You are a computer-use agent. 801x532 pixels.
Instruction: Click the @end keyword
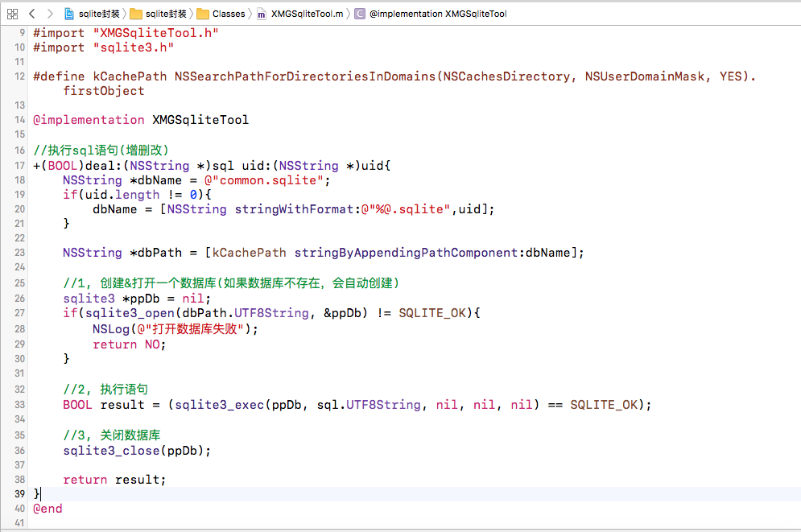pyautogui.click(x=47, y=509)
